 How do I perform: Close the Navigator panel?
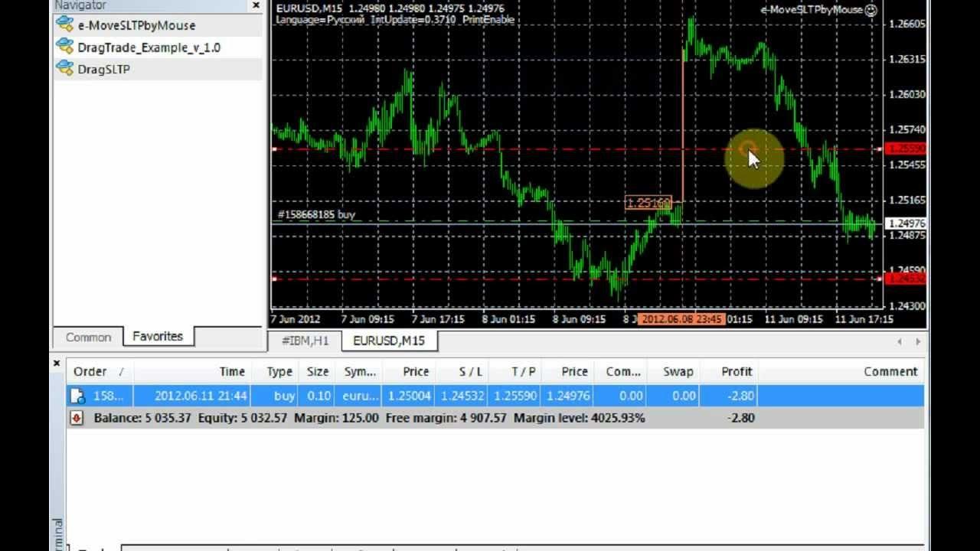click(256, 5)
